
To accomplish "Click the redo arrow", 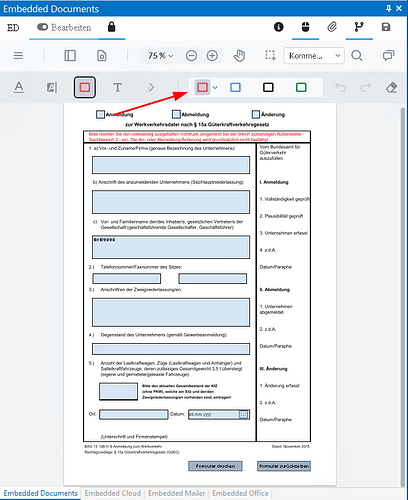I will 366,87.
